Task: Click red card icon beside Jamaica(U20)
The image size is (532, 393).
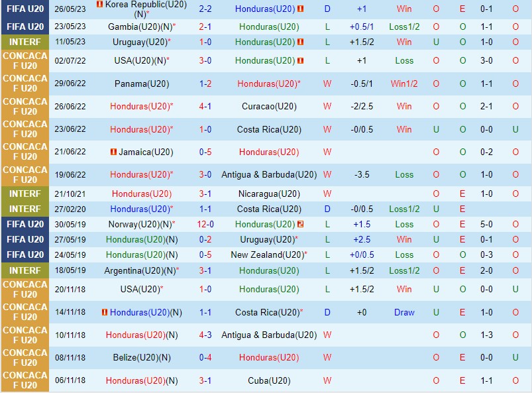Action: 114,152
